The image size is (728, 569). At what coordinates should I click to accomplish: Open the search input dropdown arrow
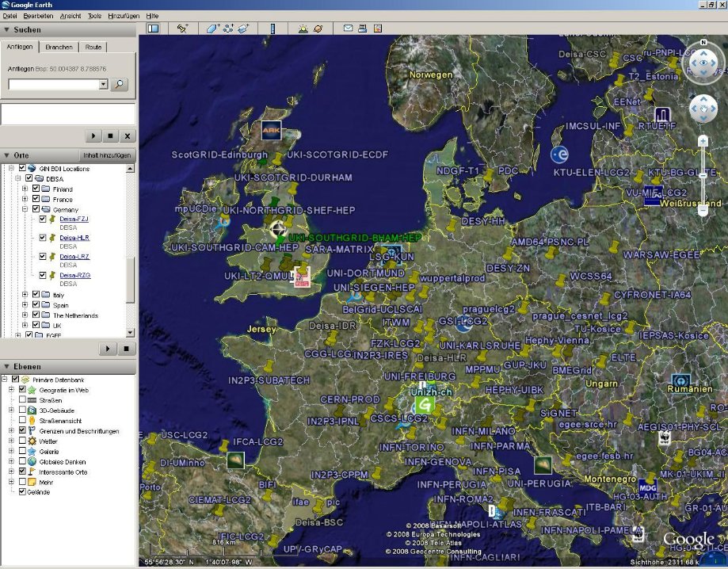pyautogui.click(x=104, y=84)
